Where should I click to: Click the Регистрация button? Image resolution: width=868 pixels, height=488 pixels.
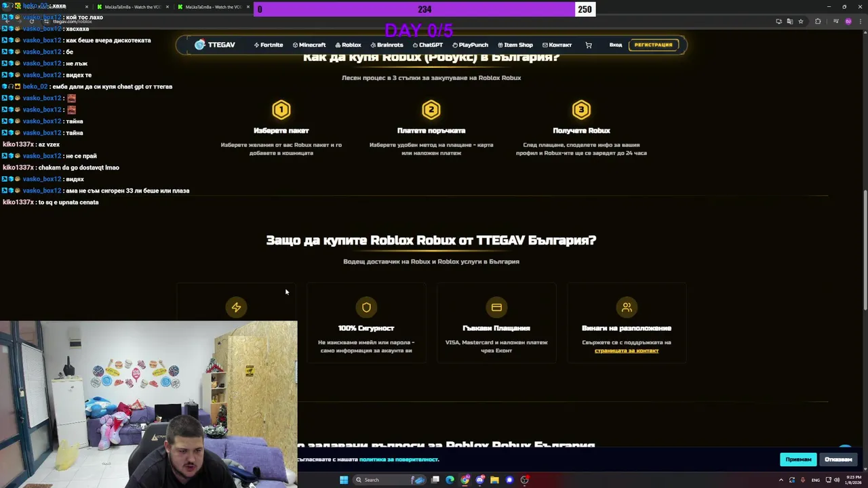point(653,45)
